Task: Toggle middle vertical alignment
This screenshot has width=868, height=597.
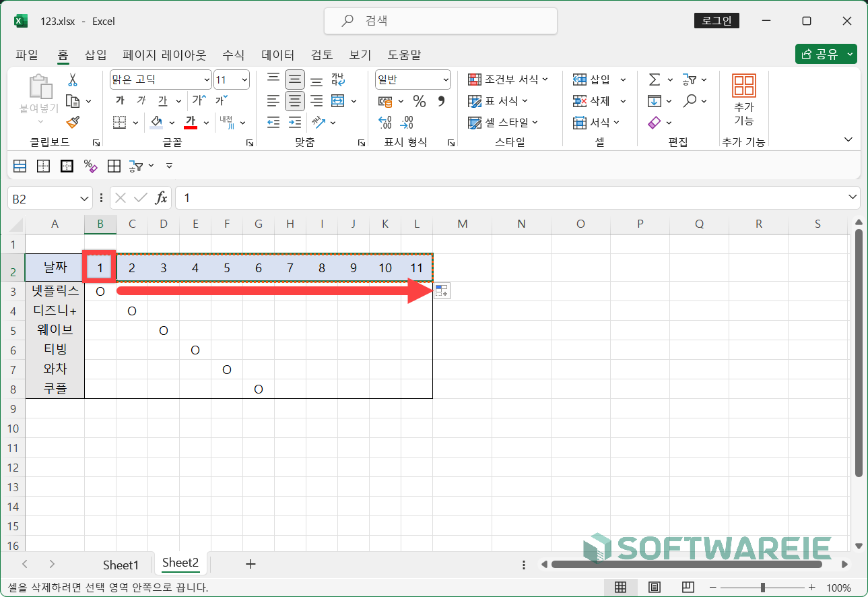Action: click(x=294, y=80)
